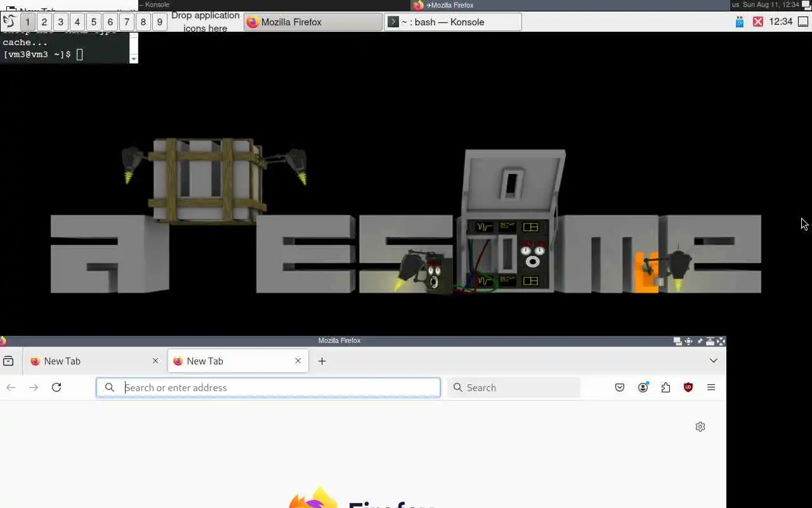Click the Firefox window titlebar icon

(3, 341)
